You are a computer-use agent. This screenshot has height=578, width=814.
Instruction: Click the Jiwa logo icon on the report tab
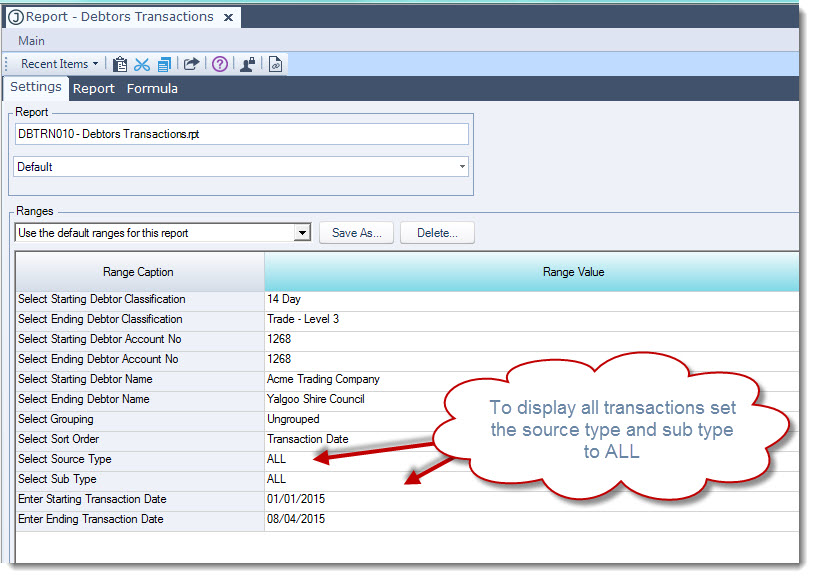click(x=16, y=17)
